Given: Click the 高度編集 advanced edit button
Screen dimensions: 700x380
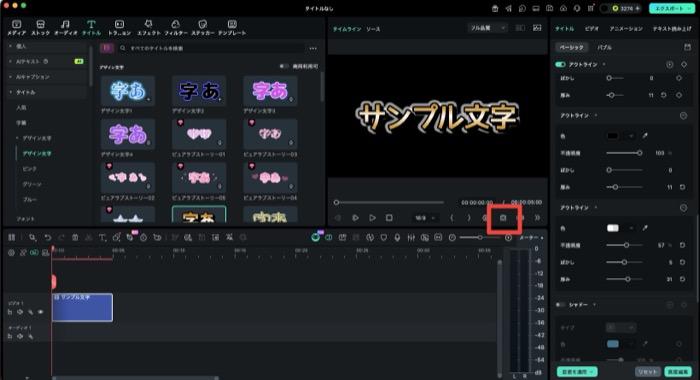Looking at the screenshot, I should 678,372.
